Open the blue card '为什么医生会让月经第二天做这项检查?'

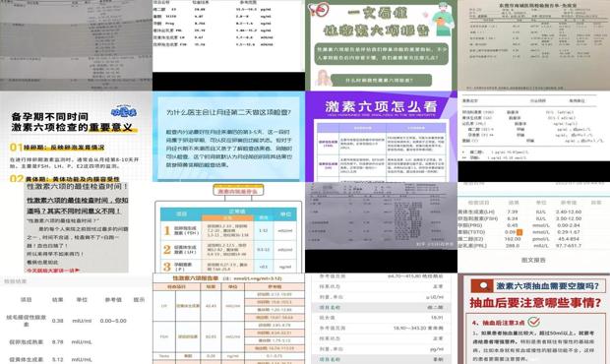click(228, 137)
